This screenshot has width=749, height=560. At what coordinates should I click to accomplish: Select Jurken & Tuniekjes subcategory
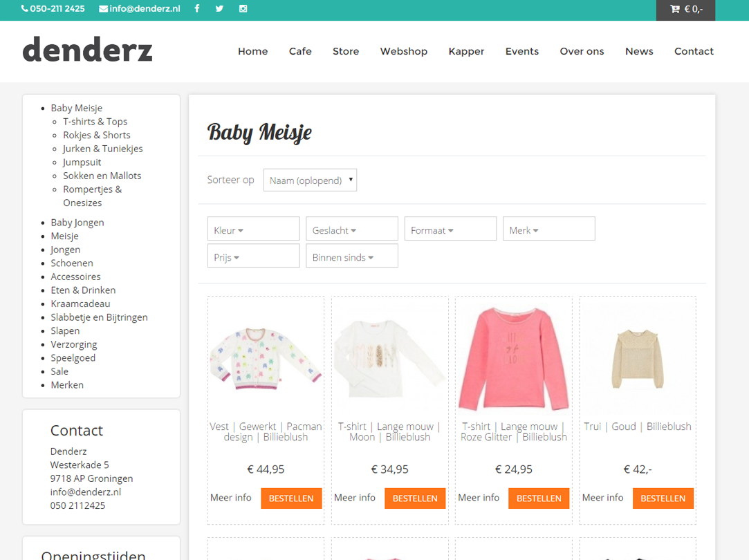click(102, 149)
